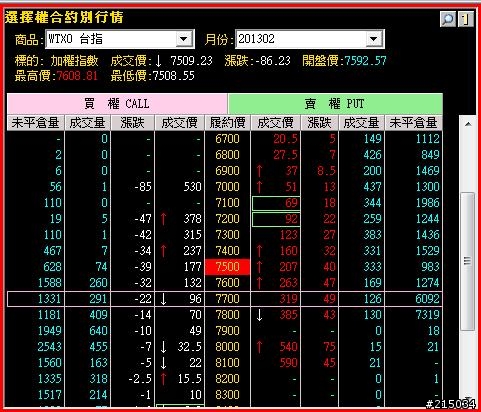The width and height of the screenshot is (481, 412).
Task: Click strike price 6800
Action: [227, 155]
